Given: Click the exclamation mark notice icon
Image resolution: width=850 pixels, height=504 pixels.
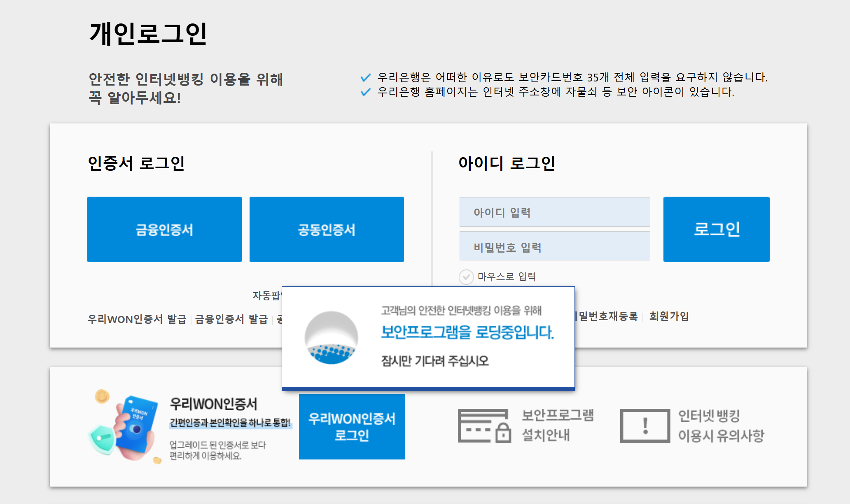Looking at the screenshot, I should coord(645,425).
